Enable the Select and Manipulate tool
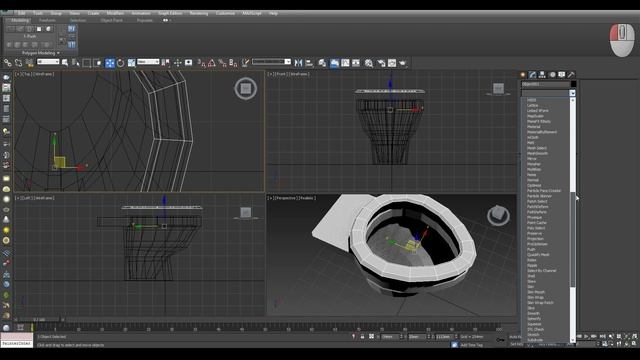This screenshot has height=360, width=640. pyautogui.click(x=178, y=63)
